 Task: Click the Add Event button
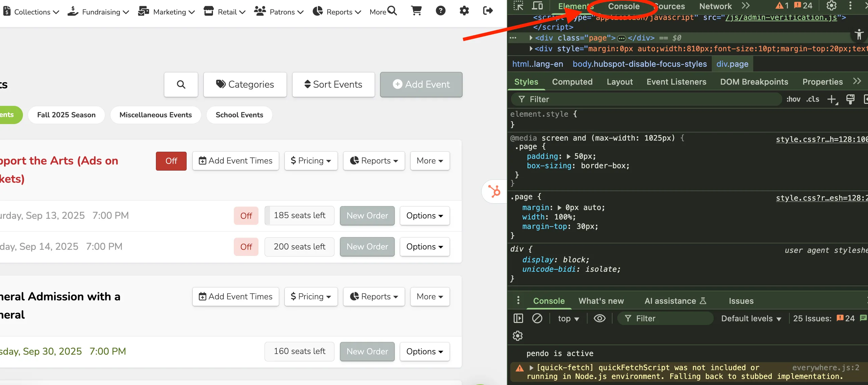(421, 84)
